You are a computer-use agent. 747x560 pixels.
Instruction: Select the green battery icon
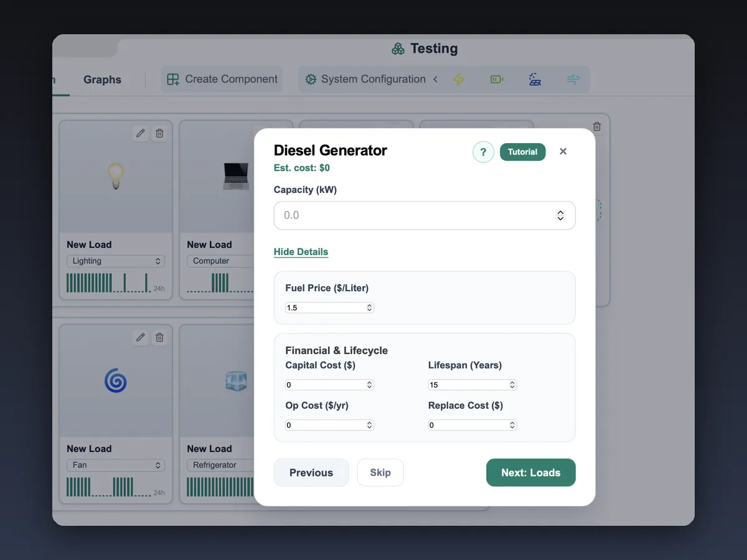click(497, 79)
